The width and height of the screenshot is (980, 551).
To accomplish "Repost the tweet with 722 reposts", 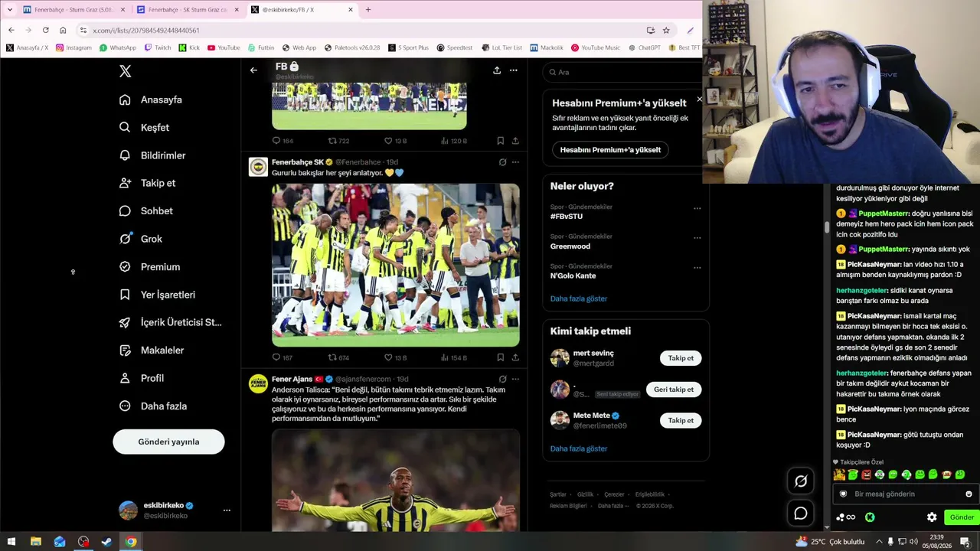I will (338, 141).
